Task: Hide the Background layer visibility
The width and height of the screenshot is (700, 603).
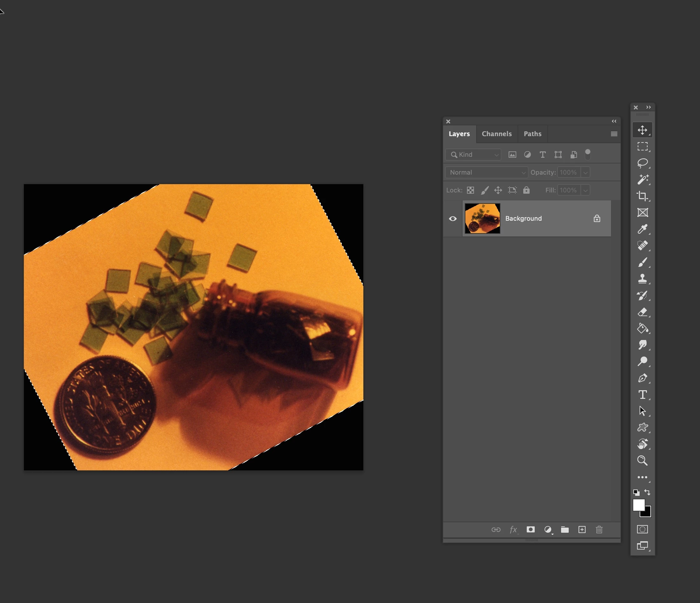Action: 453,219
